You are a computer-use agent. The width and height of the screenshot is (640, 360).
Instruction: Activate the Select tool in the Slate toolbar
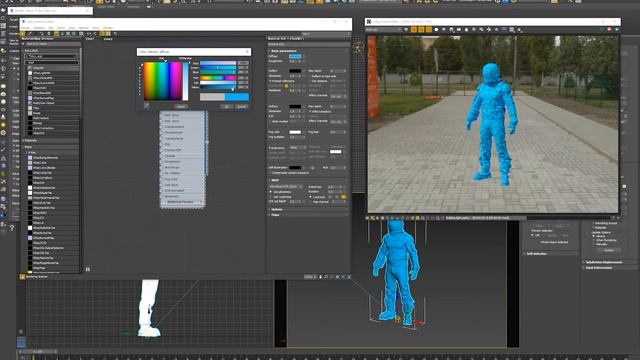(x=23, y=33)
